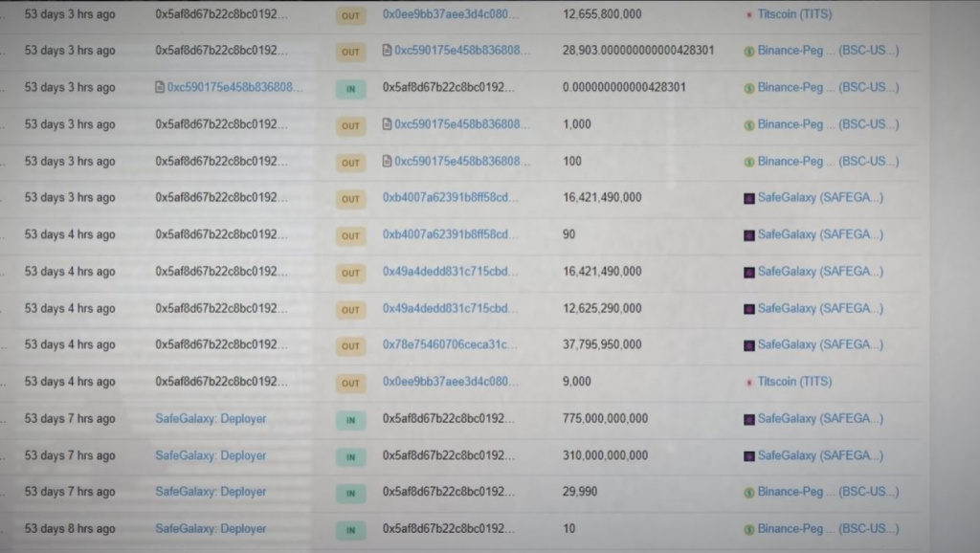
Task: Click Binance-Peg token icon in the 100 row
Action: (748, 162)
